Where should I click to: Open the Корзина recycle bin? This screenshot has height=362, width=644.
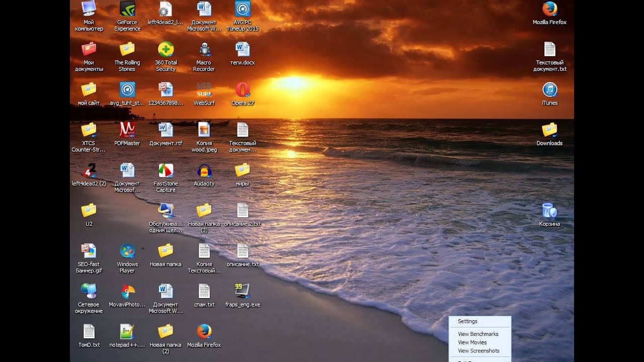click(x=549, y=215)
